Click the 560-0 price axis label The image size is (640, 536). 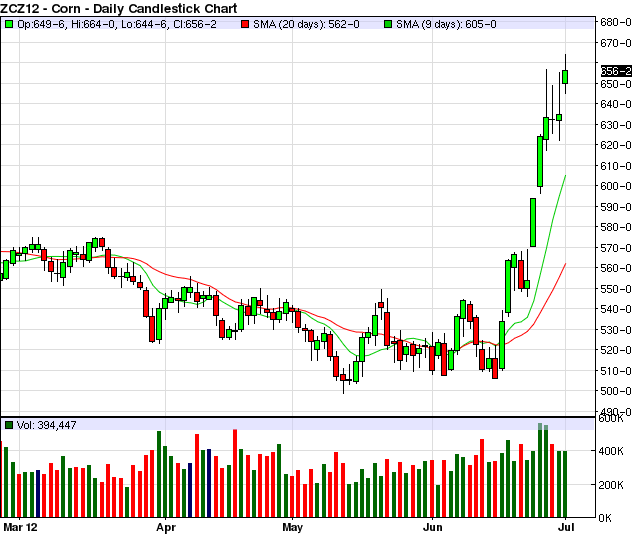[x=616, y=268]
